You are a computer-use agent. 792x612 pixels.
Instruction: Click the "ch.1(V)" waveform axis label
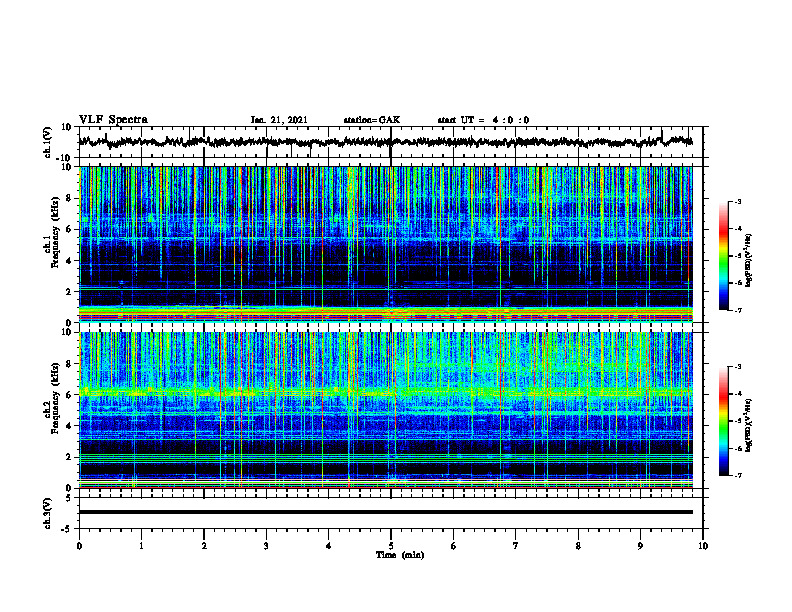pos(48,142)
